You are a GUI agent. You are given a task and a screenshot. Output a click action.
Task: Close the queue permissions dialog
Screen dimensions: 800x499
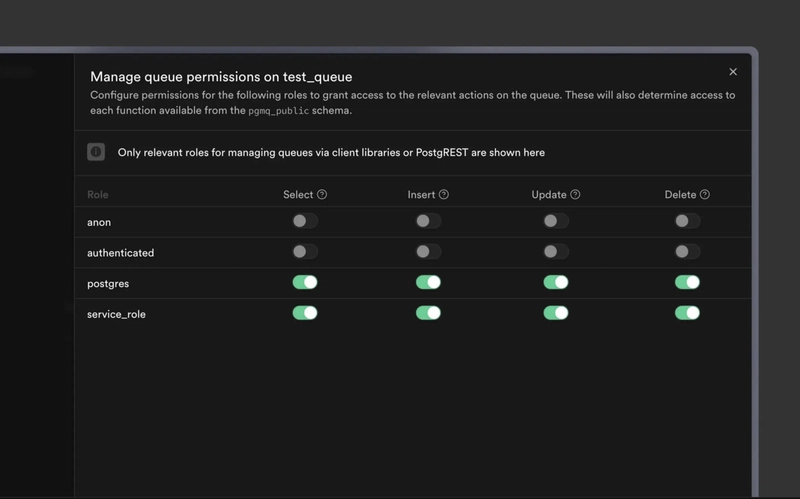pos(733,72)
